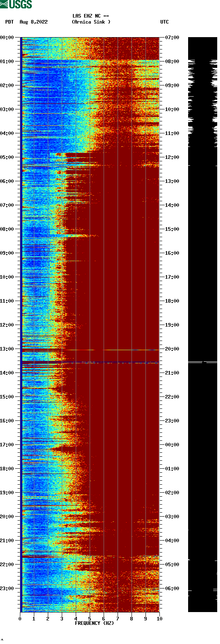Click the horizontal streak at 13:00 PDT in spectrogram
220x644 pixels.
click(90, 350)
